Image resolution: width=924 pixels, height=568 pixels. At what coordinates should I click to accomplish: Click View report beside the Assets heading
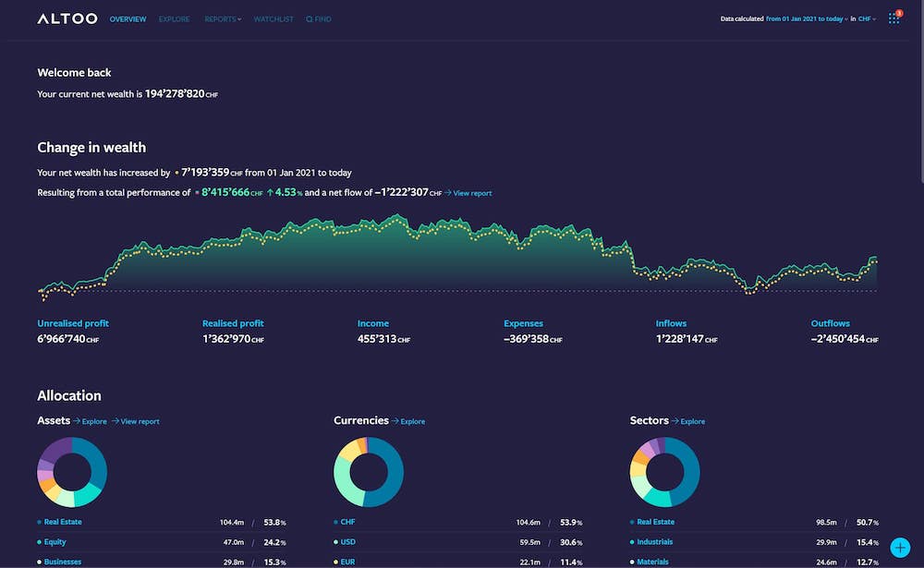pyautogui.click(x=138, y=421)
